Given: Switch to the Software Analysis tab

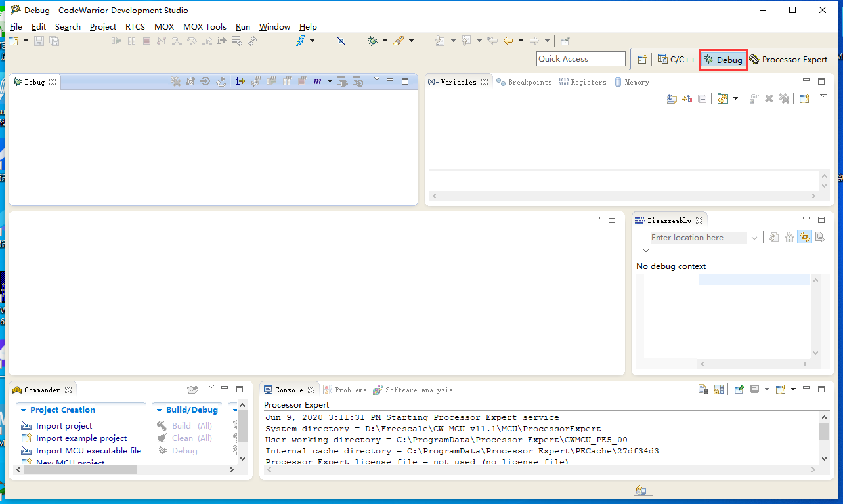Looking at the screenshot, I should (x=413, y=390).
